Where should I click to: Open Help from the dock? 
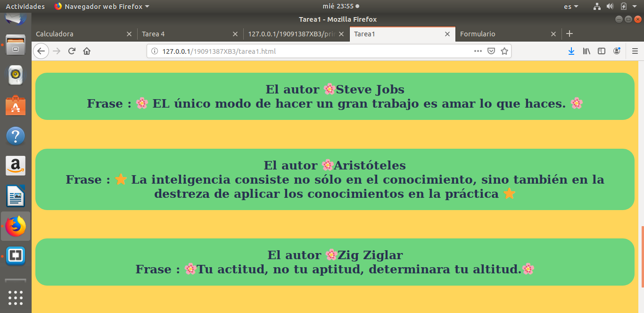pos(16,136)
